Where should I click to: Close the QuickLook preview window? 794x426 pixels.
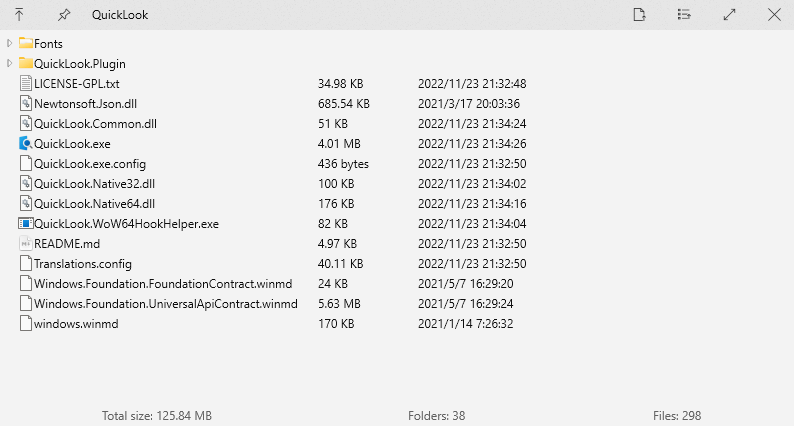[774, 15]
